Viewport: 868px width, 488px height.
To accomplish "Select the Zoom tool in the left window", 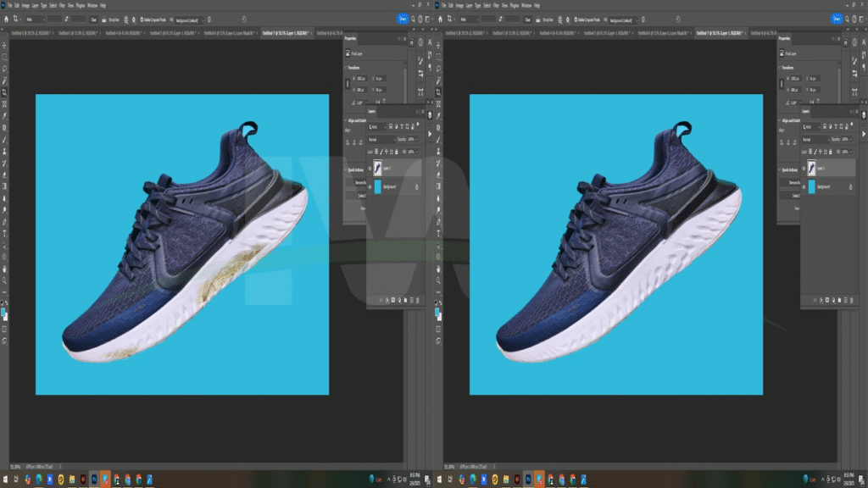I will (x=5, y=280).
